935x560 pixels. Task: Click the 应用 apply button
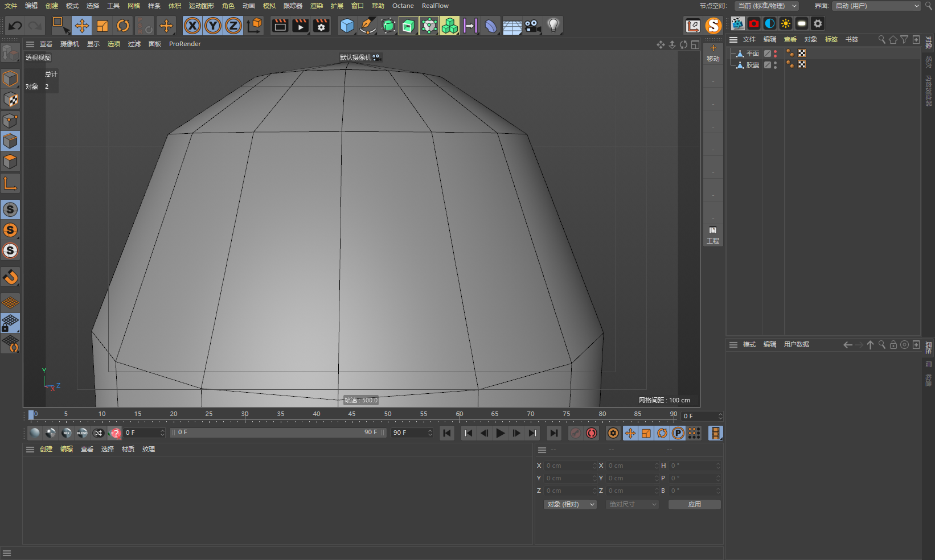pyautogui.click(x=694, y=504)
